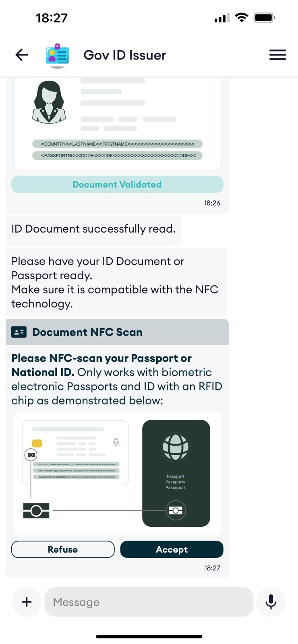Tap the Document Validated status bar

coord(117,184)
